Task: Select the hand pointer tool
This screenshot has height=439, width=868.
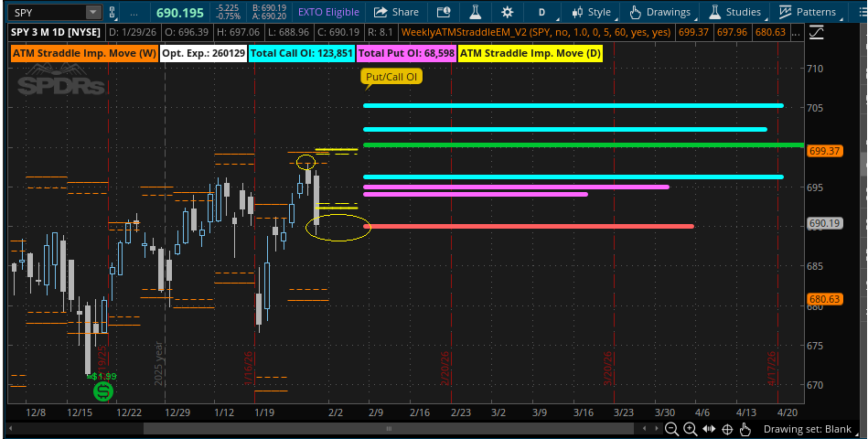Action: coord(745,429)
